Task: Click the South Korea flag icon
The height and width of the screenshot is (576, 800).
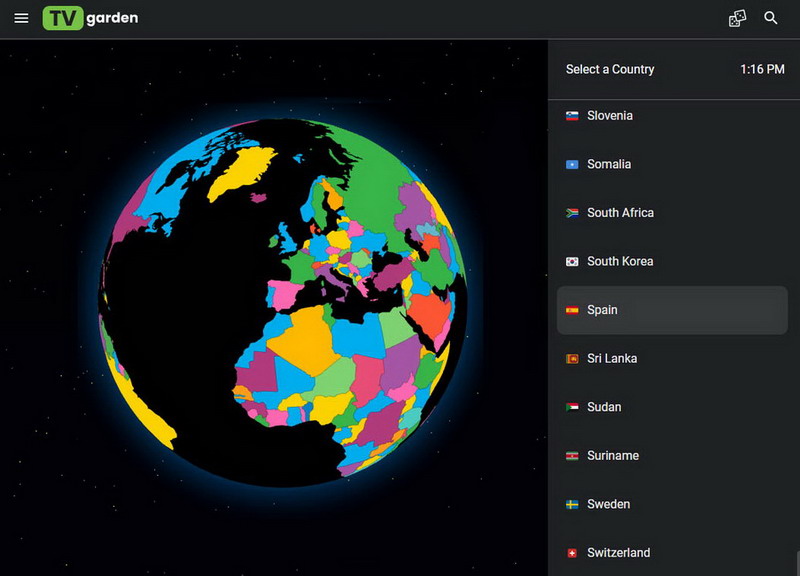Action: (x=572, y=262)
